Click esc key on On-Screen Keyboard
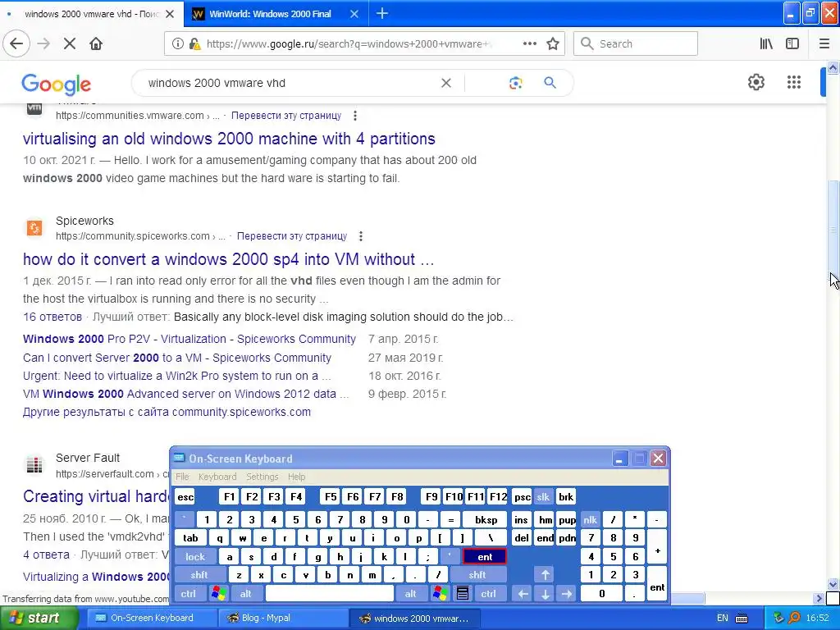 click(x=185, y=497)
